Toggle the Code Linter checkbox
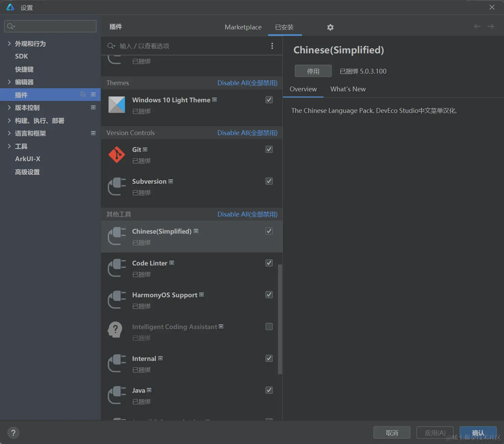 point(269,263)
